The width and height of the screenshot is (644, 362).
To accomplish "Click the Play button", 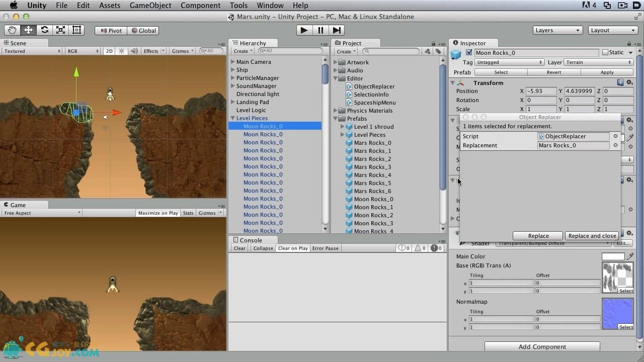I will [x=304, y=30].
